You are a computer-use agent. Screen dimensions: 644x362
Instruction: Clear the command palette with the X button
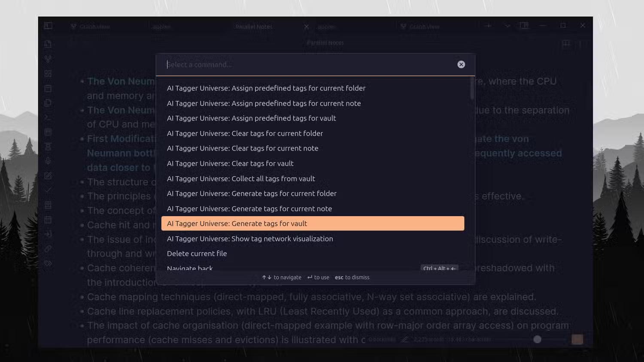461,64
